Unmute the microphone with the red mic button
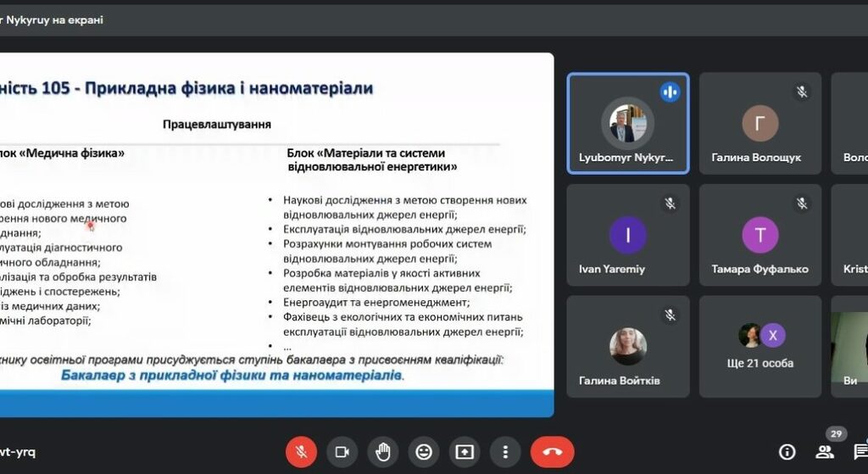The width and height of the screenshot is (868, 474). click(x=301, y=451)
